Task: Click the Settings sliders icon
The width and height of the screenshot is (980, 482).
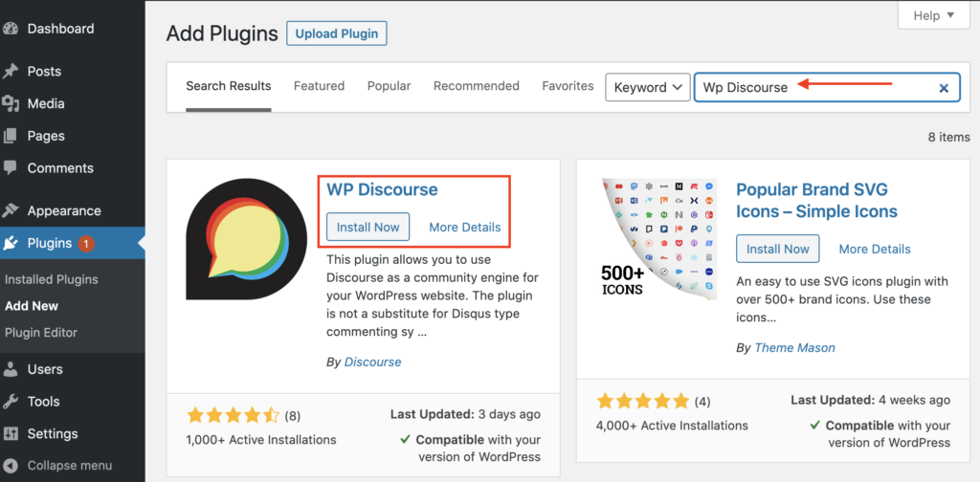Action: point(10,433)
